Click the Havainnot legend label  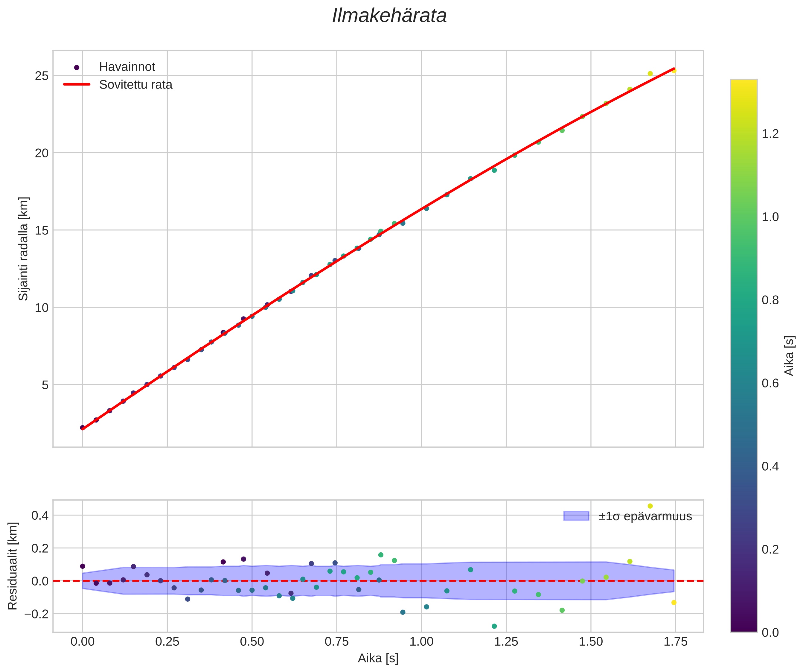point(127,67)
